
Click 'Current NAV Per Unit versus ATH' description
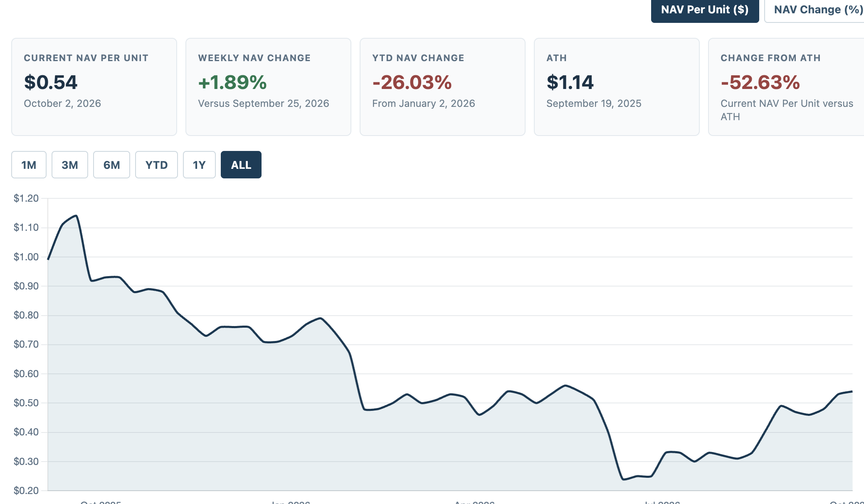(x=787, y=110)
